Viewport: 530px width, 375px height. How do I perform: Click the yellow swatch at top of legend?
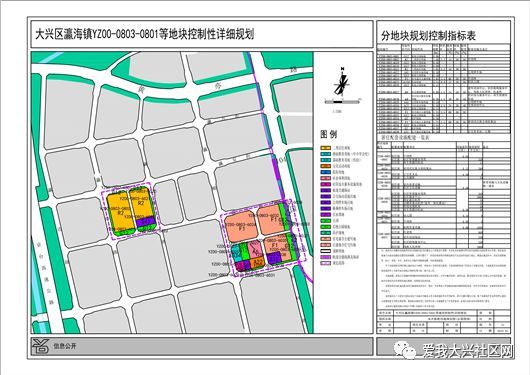(x=326, y=148)
